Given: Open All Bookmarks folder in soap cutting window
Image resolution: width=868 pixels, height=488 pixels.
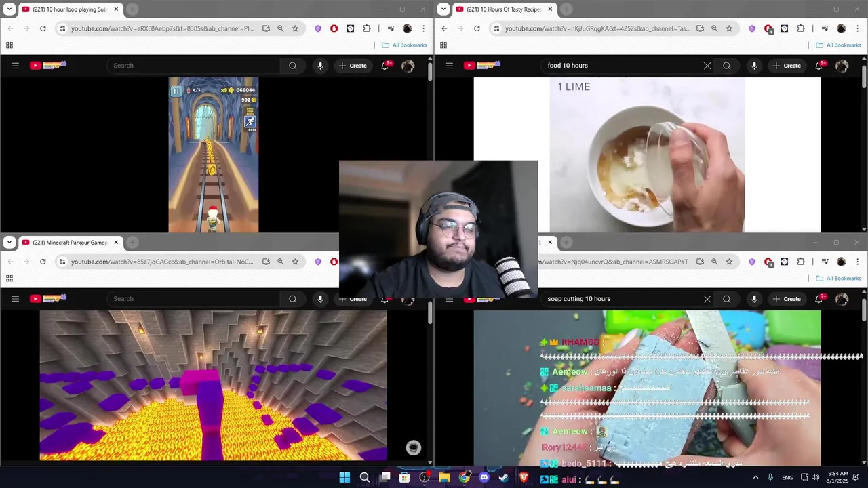Looking at the screenshot, I should [838, 279].
